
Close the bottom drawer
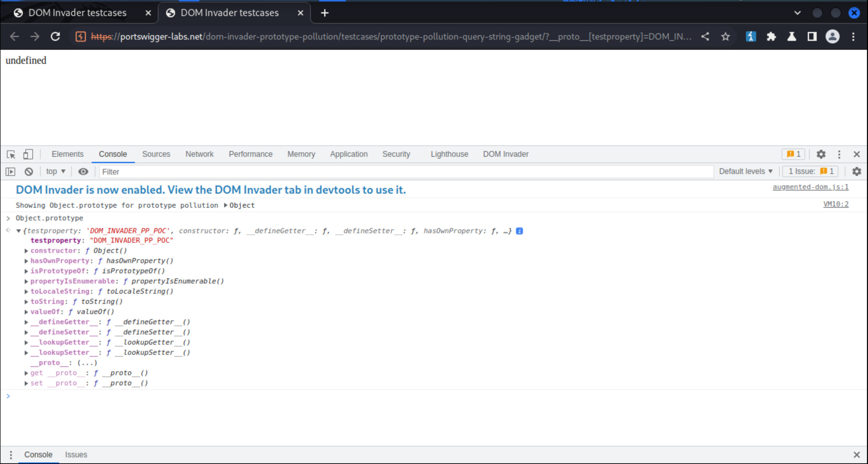click(x=857, y=455)
